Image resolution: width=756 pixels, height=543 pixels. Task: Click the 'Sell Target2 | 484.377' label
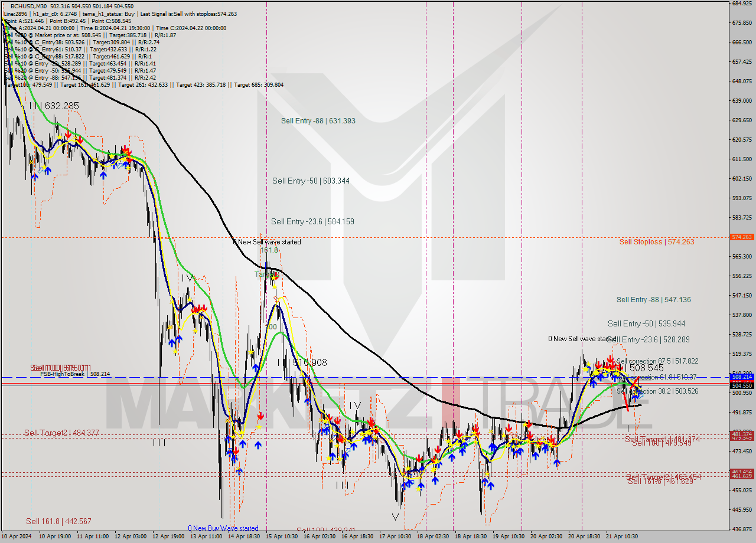[61, 433]
